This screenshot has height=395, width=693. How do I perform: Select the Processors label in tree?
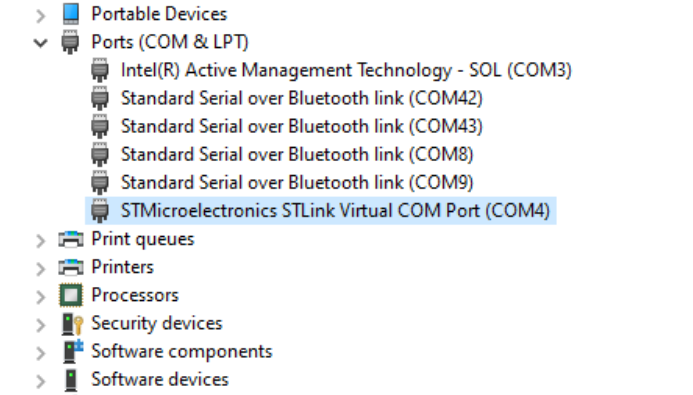pos(135,295)
